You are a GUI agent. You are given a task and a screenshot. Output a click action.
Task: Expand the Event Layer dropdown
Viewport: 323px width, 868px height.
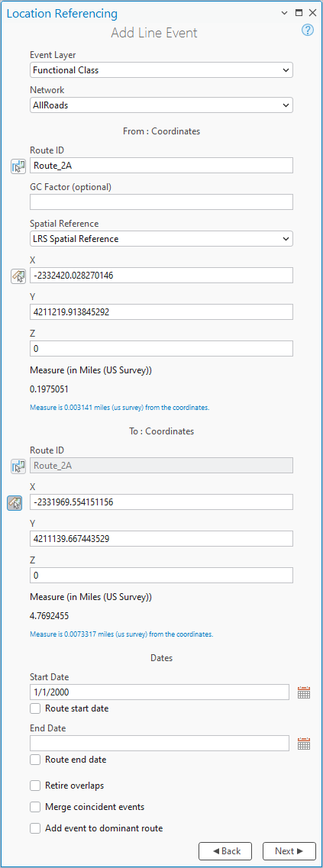pos(161,70)
